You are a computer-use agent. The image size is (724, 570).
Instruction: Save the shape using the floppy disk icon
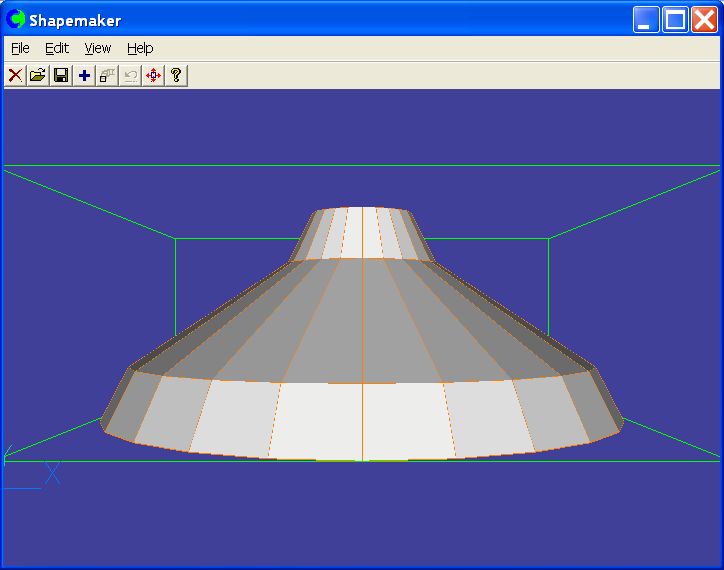click(61, 75)
